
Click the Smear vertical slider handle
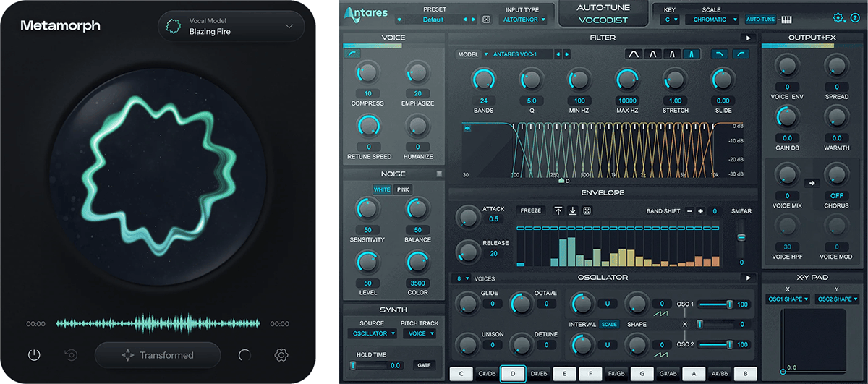coord(741,236)
